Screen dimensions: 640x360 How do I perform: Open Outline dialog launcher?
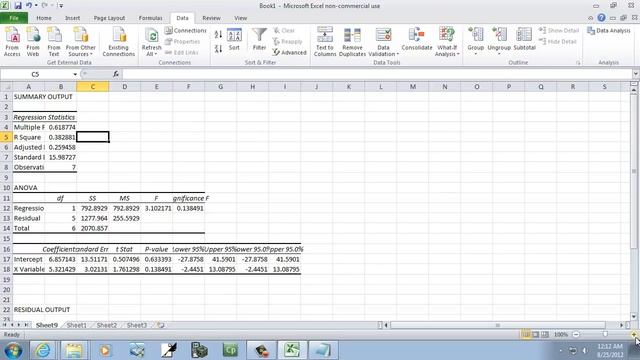pos(578,63)
